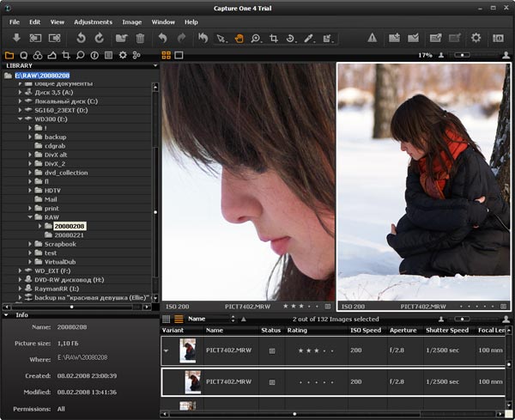The image size is (515, 420).
Task: Expand the DivX_2 folder node
Action: (x=29, y=163)
